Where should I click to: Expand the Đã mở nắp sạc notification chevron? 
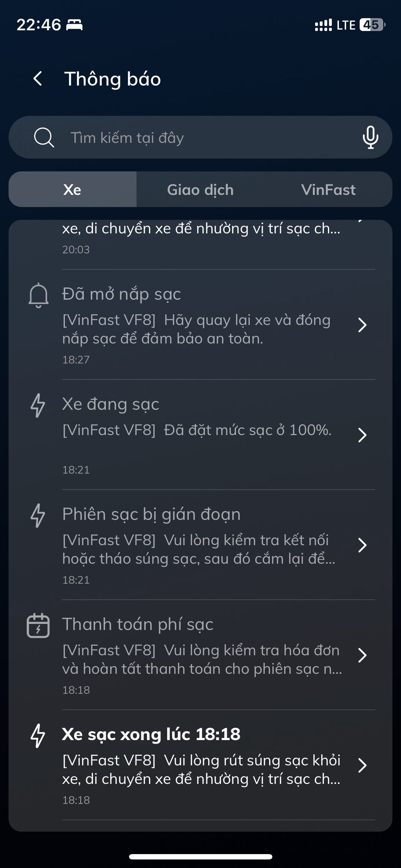[x=362, y=325]
